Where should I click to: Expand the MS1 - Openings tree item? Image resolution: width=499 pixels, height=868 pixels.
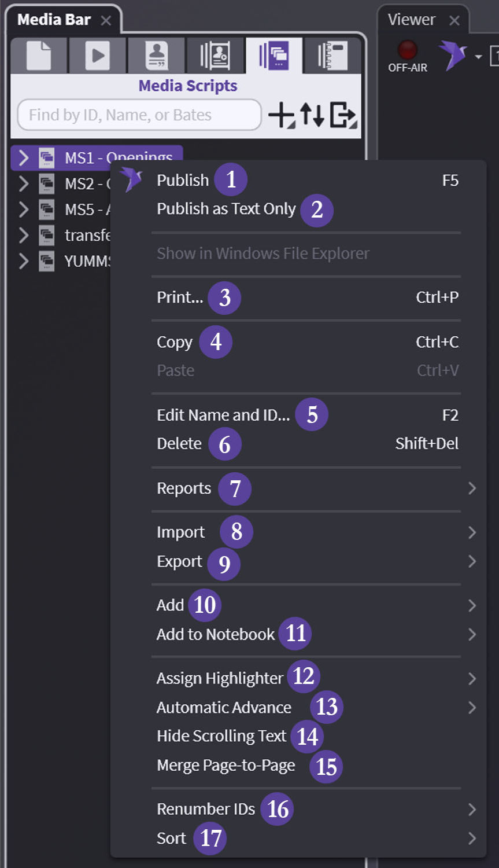click(x=23, y=157)
